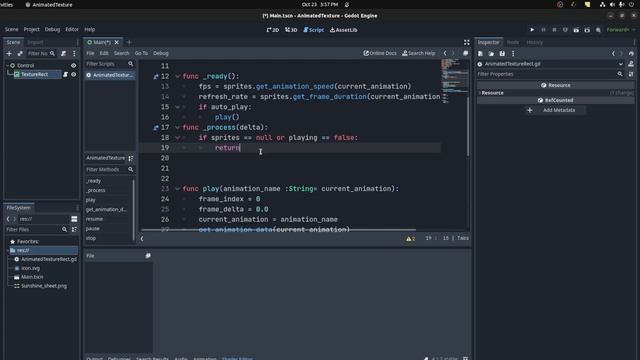Image resolution: width=640 pixels, height=360 pixels.
Task: Open Online Docs link
Action: point(380,53)
